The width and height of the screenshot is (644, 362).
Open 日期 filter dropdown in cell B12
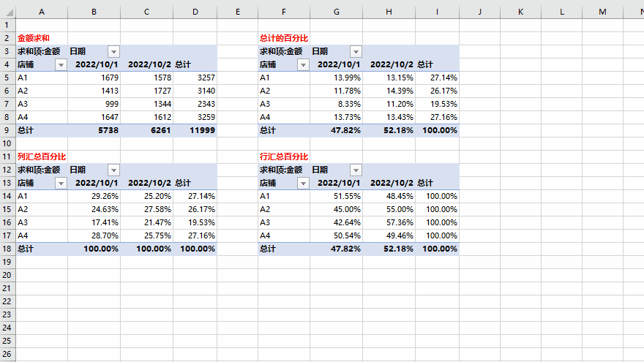pos(113,170)
